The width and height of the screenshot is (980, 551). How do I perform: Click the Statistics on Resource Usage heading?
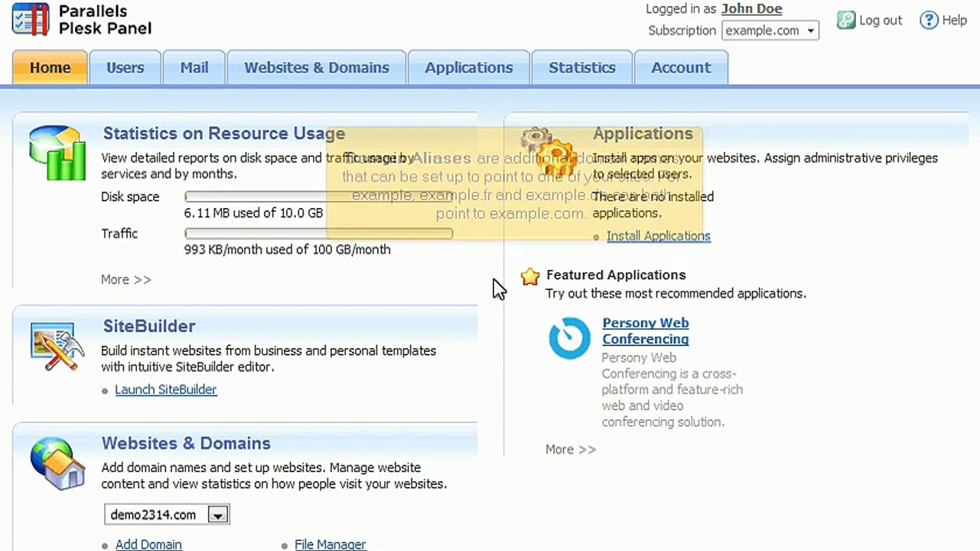[224, 133]
